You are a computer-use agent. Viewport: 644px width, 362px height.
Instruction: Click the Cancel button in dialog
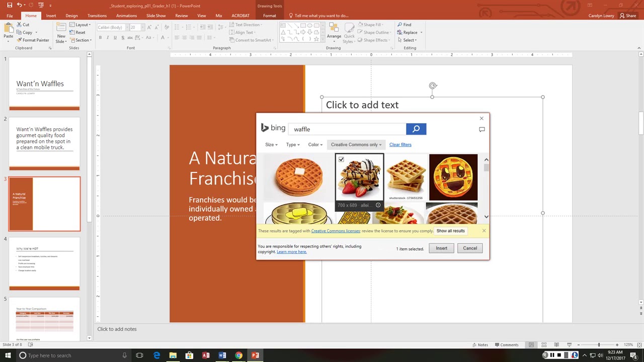470,248
